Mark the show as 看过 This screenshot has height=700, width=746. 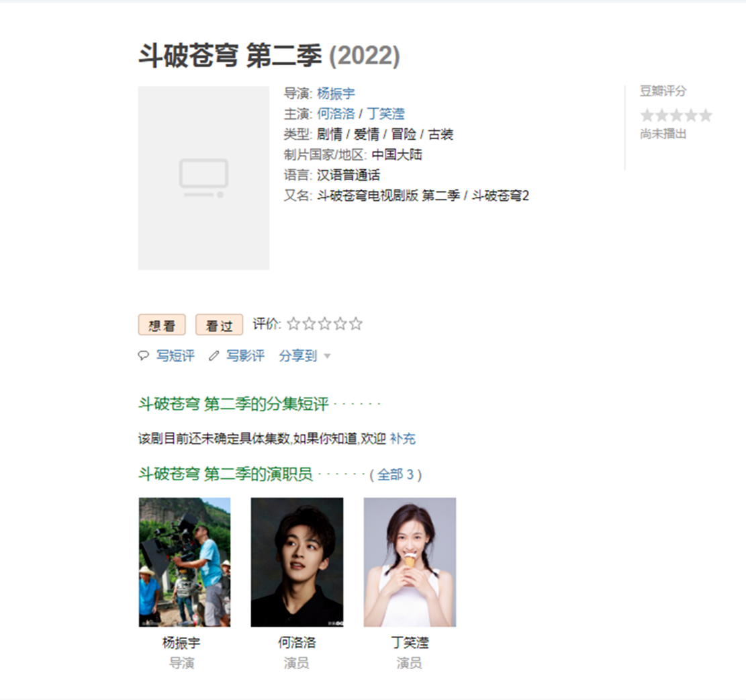coord(220,325)
